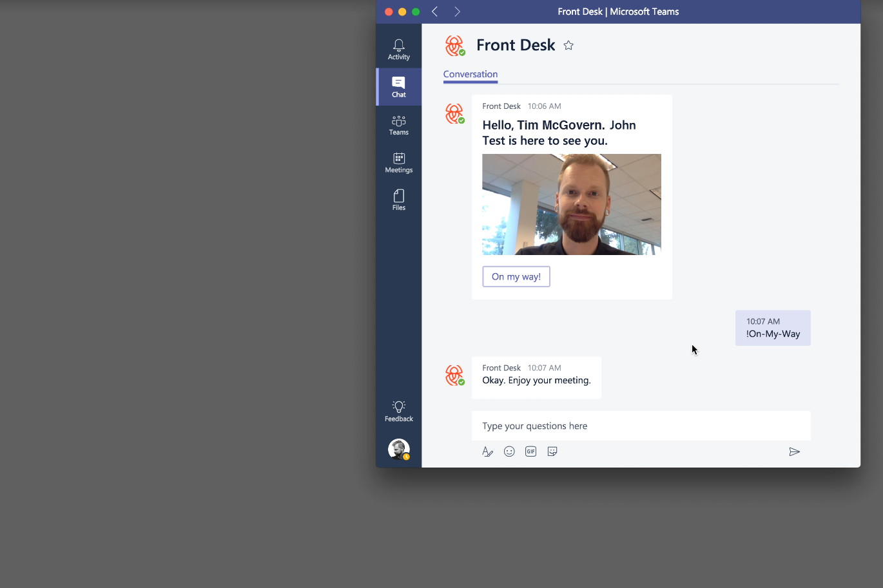The image size is (883, 588).
Task: Click the Front Desk bot avatar in header
Action: 455,46
